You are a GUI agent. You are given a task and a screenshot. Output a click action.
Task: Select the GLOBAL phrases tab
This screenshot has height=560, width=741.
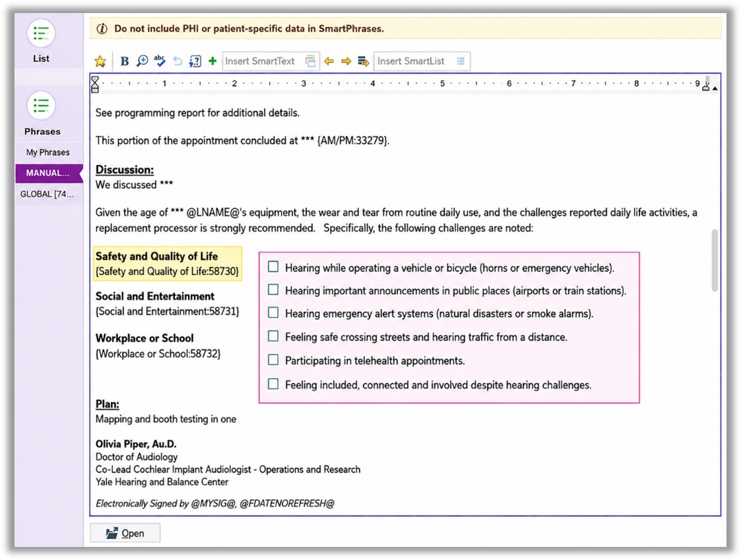click(x=47, y=194)
